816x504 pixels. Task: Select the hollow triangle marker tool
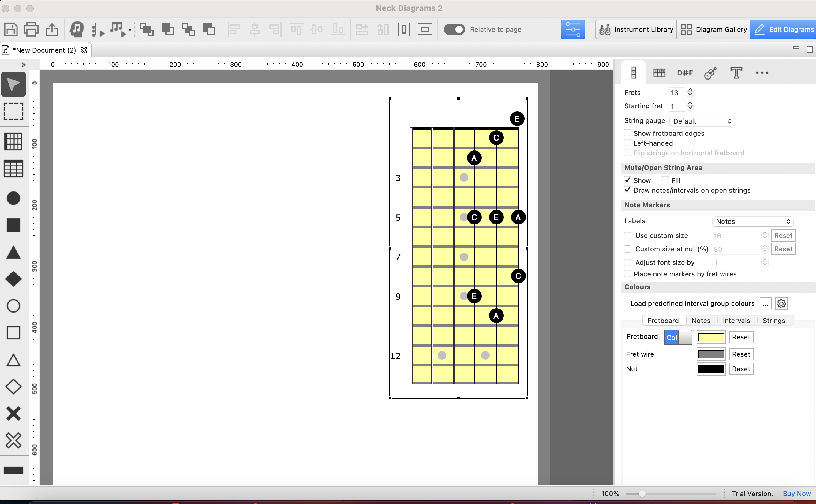13,360
